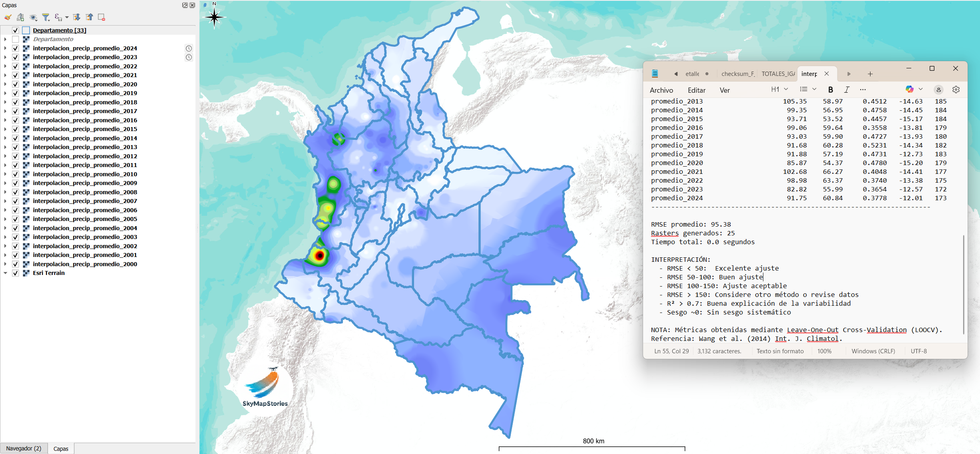Expand interpolacion_precip_promedio_2022 legend

[5, 66]
